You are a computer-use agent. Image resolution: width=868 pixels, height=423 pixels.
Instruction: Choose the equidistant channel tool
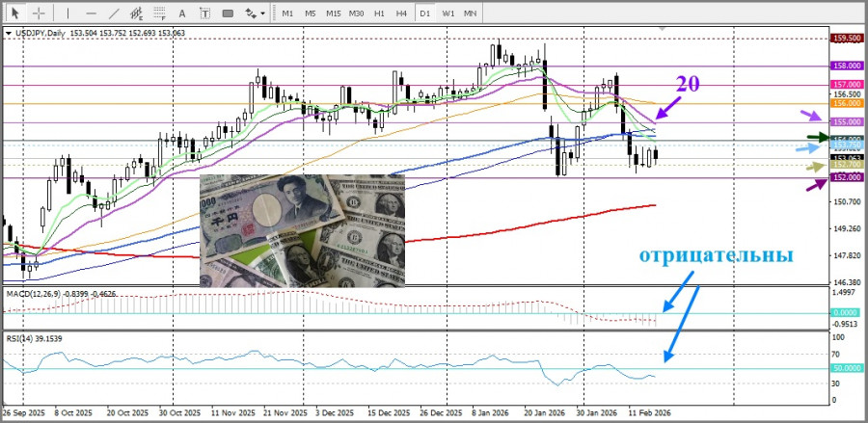coord(136,13)
